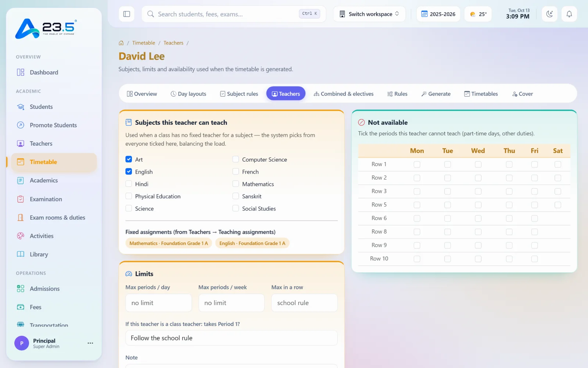Viewport: 588px width, 368px height.
Task: Uncheck the English subject checkbox
Action: pyautogui.click(x=129, y=171)
